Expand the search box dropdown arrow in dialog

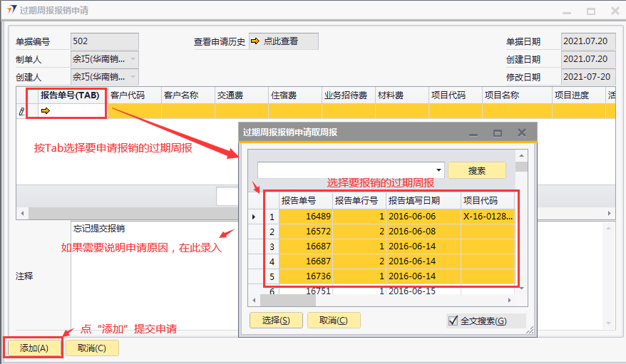coord(439,170)
